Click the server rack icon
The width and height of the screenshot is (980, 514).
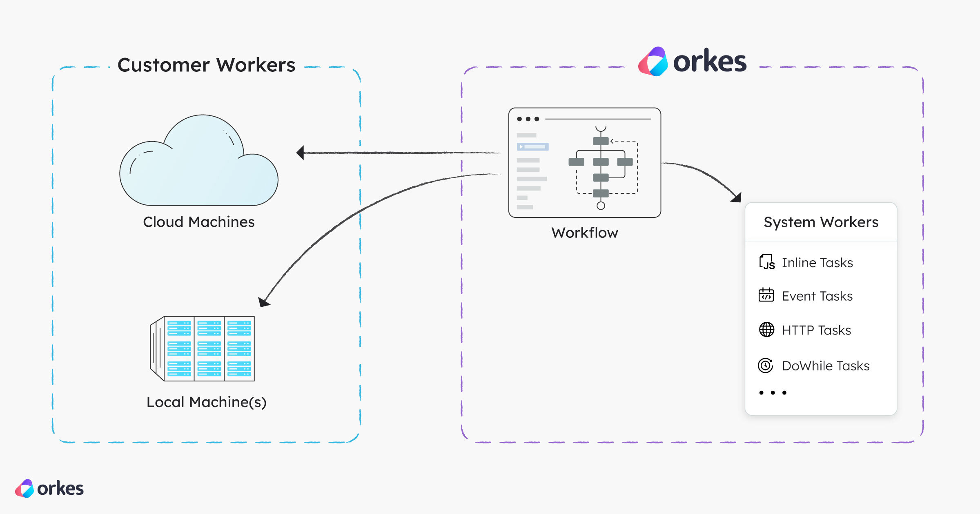pyautogui.click(x=202, y=349)
